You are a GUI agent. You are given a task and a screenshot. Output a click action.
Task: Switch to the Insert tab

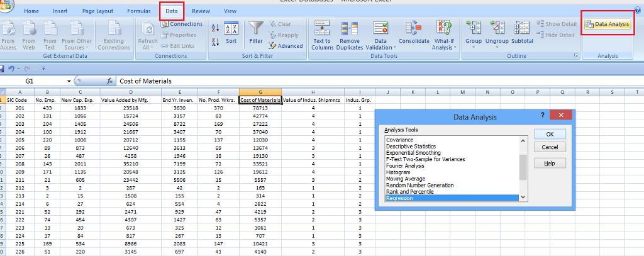[60, 11]
